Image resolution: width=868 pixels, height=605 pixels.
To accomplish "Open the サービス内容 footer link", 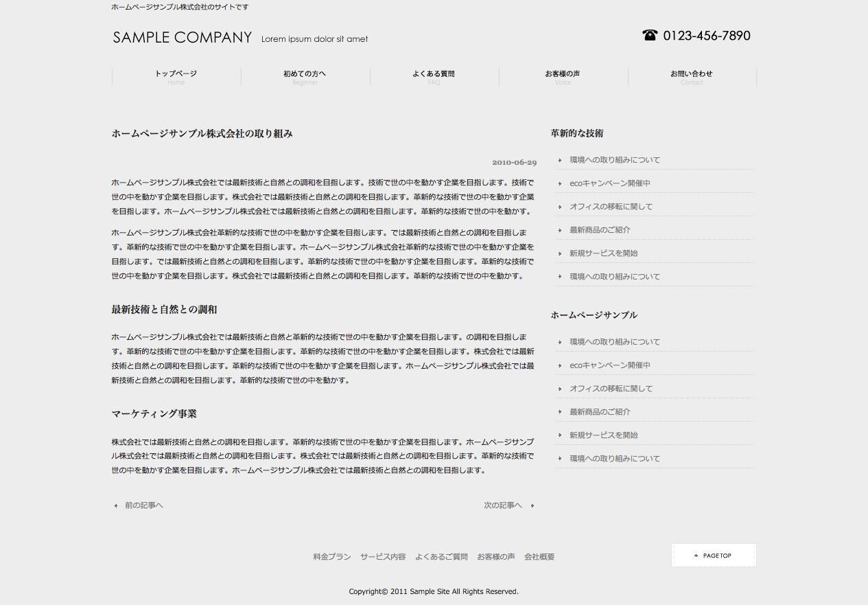I will (383, 557).
